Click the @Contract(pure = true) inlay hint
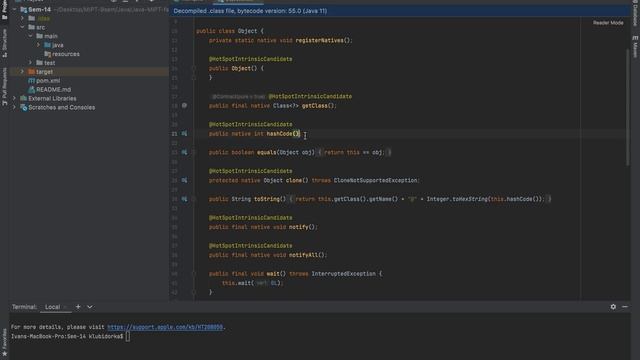The height and width of the screenshot is (360, 640). click(x=239, y=97)
